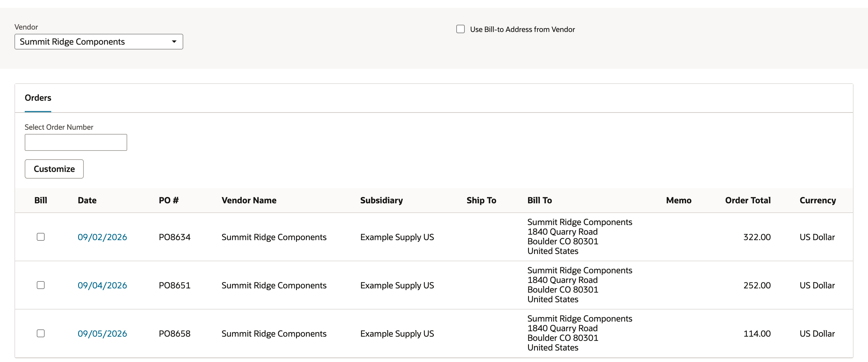The height and width of the screenshot is (362, 868).
Task: Click Example Supply US in PO8651 row
Action: point(397,285)
